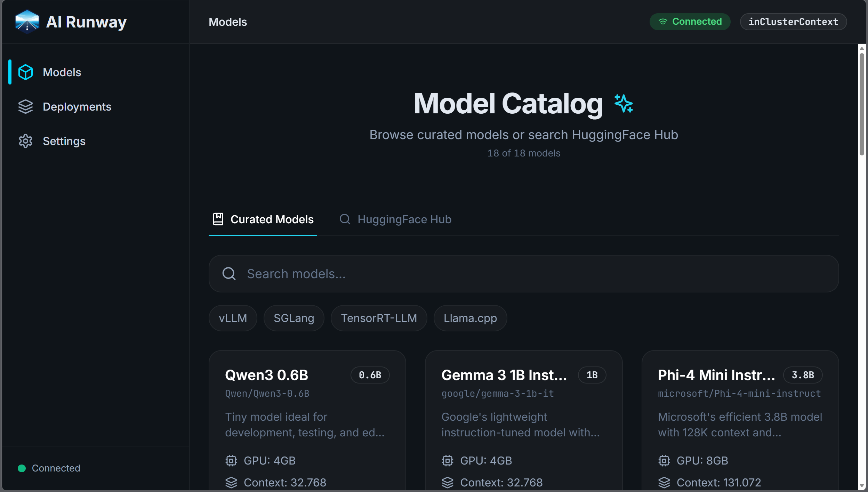868x492 pixels.
Task: Click the Context layers icon on Phi-4 card
Action: (x=664, y=482)
